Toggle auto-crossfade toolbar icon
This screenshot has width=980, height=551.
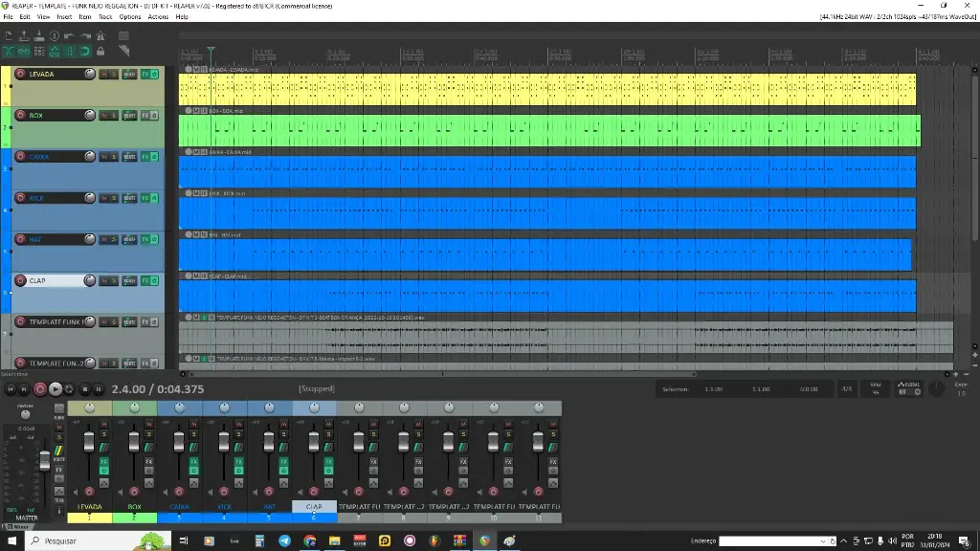tap(9, 52)
